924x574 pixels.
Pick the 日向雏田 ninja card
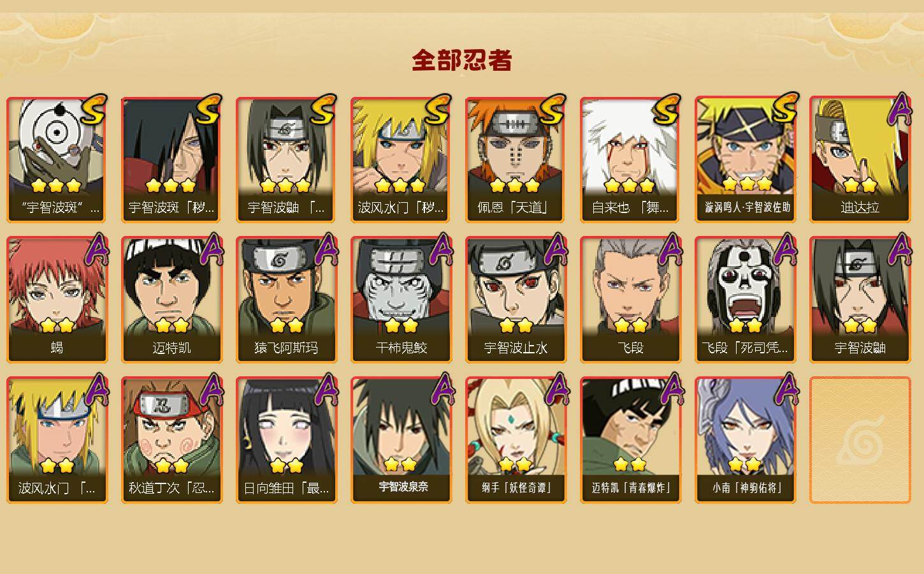click(287, 440)
